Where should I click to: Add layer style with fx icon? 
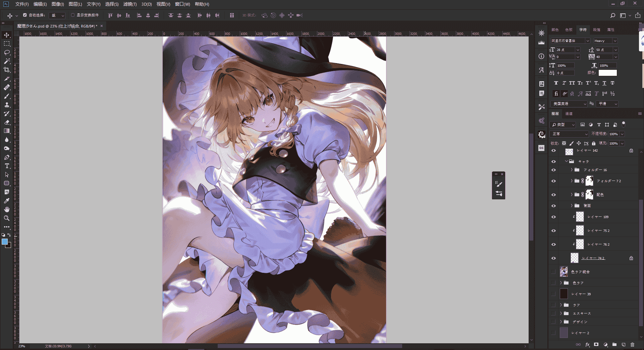(587, 345)
